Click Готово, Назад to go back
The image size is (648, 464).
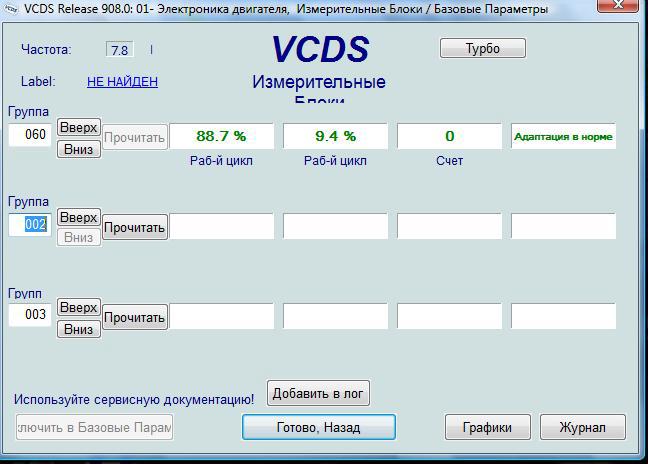point(318,427)
